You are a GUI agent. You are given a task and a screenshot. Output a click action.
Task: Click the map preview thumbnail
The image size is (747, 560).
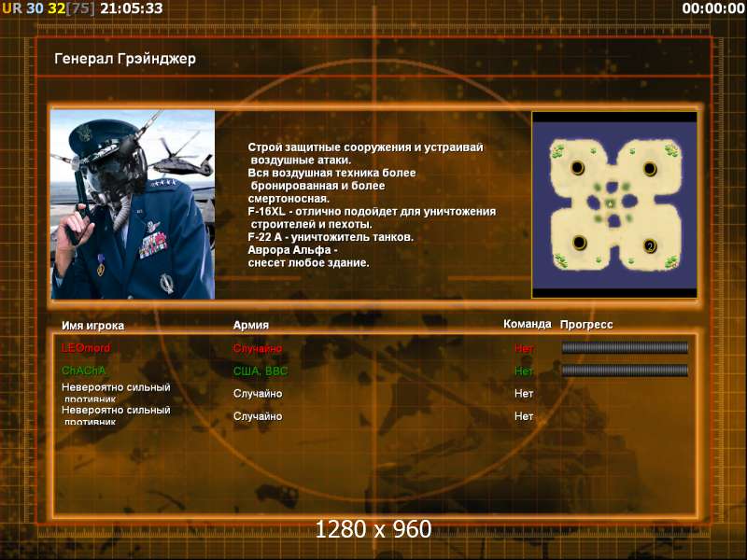614,204
